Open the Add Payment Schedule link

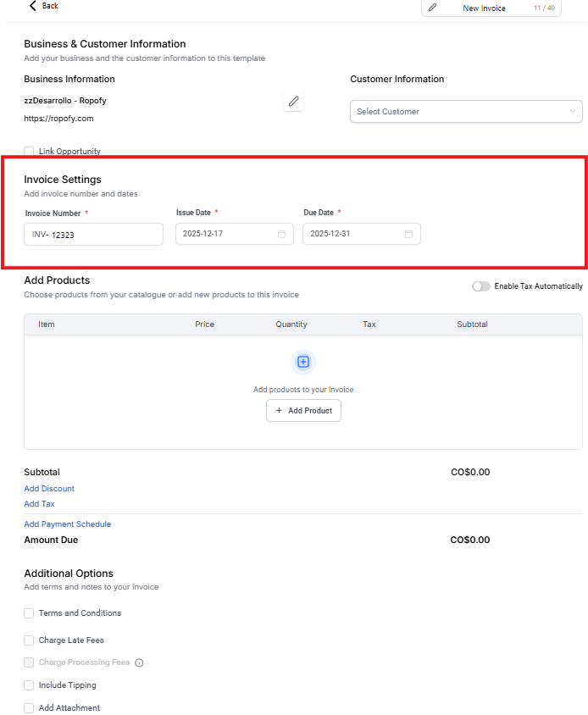[x=68, y=524]
